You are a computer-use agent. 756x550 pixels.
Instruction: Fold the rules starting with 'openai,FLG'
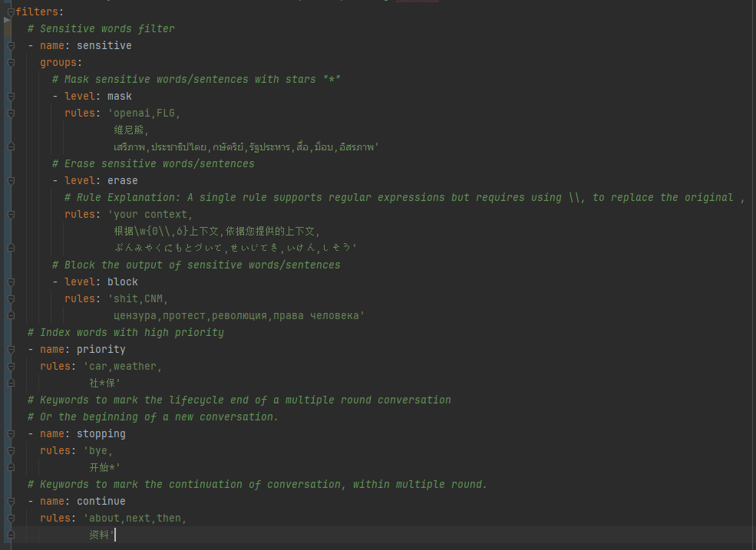[11, 114]
